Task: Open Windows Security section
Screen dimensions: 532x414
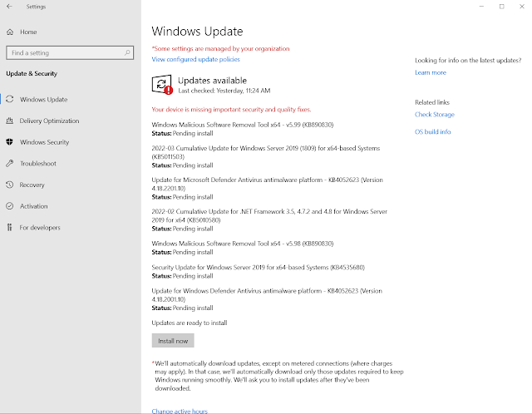Action: click(44, 142)
